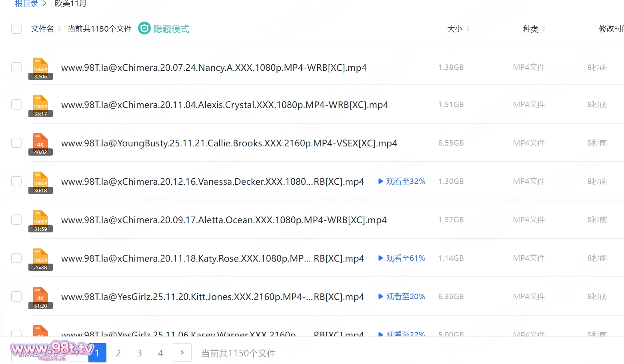
Task: Go to page 2 in pagination
Action: pyautogui.click(x=118, y=353)
